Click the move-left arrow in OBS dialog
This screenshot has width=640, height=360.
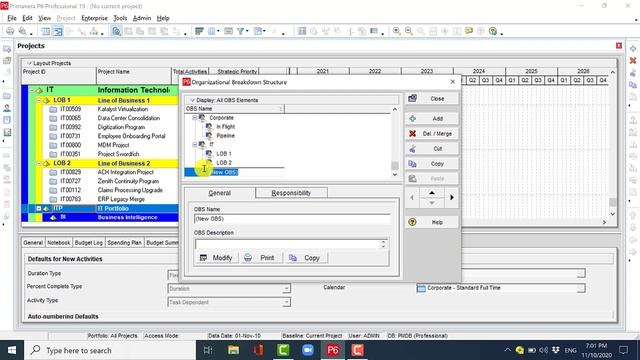[412, 198]
